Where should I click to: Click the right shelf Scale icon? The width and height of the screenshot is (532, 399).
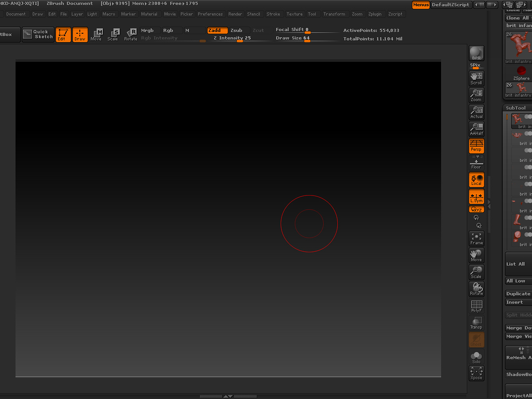(477, 272)
